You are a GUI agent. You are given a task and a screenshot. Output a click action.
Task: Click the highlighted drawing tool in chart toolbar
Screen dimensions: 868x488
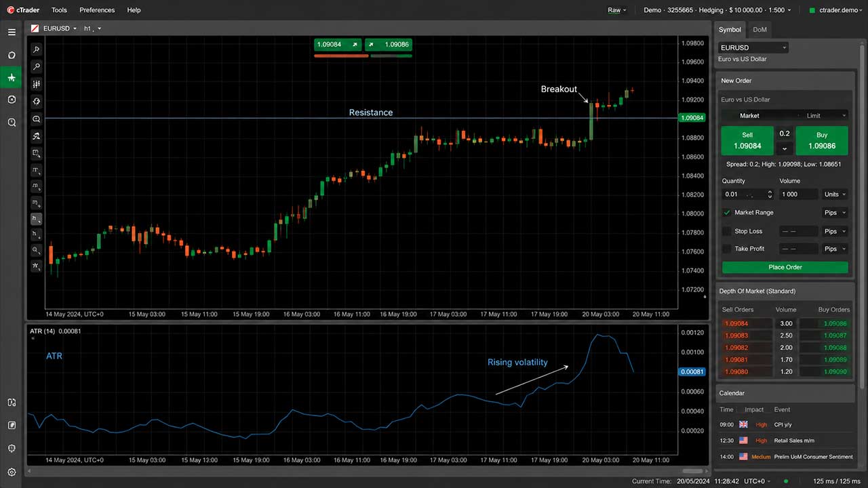pos(37,219)
